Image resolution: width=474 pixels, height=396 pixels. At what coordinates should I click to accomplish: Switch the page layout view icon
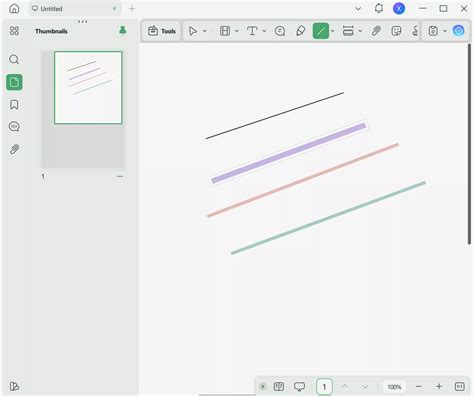(279, 387)
